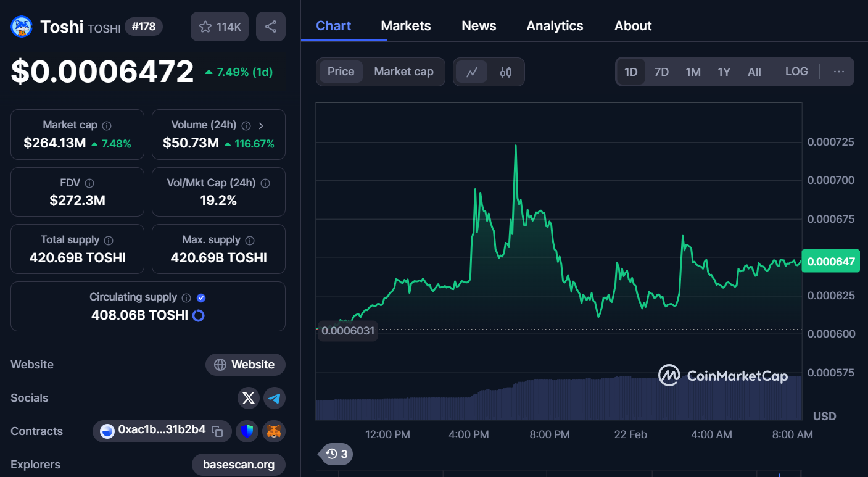868x477 pixels.
Task: Click the circulating supply progress ring
Action: (x=199, y=315)
